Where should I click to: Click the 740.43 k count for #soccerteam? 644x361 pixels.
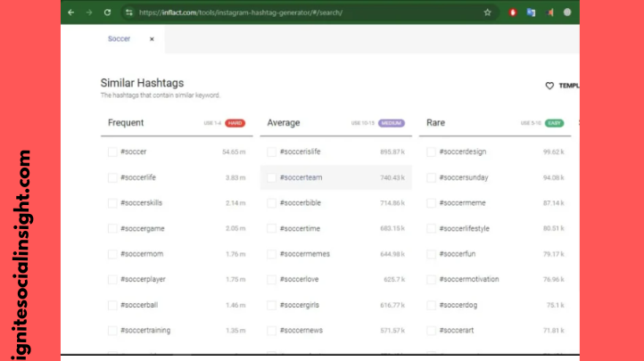392,177
